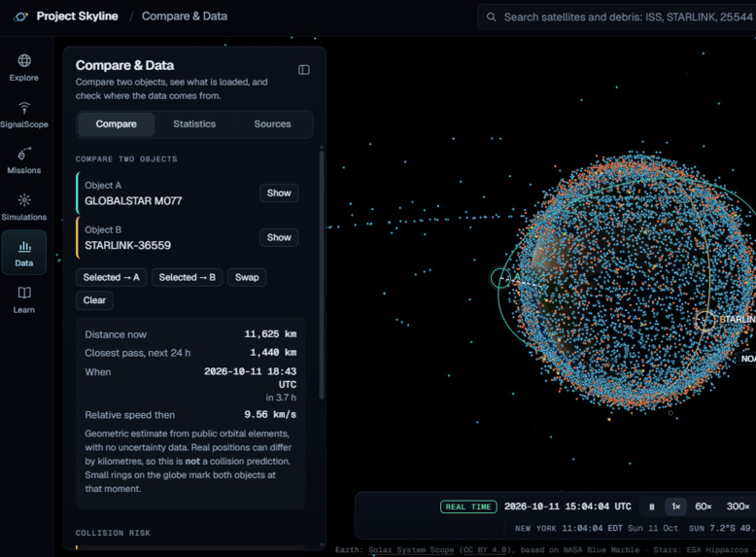Image resolution: width=756 pixels, height=557 pixels.
Task: Open the Learn book section
Action: (24, 299)
